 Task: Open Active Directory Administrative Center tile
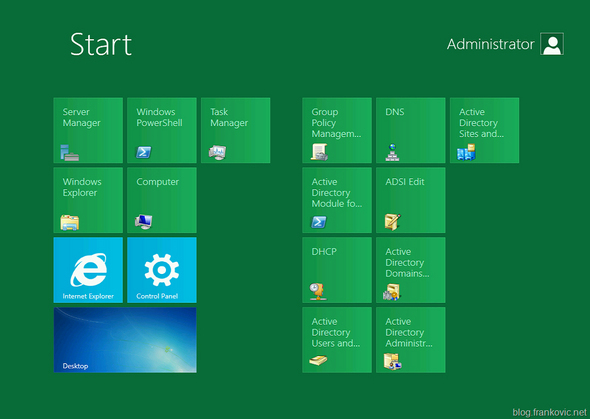point(411,340)
